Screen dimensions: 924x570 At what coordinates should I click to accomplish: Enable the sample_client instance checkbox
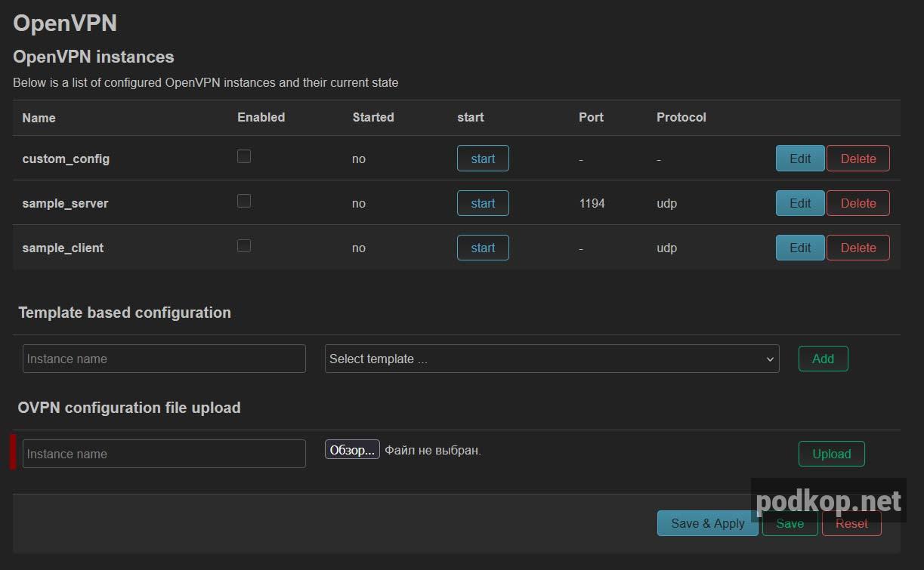point(243,245)
